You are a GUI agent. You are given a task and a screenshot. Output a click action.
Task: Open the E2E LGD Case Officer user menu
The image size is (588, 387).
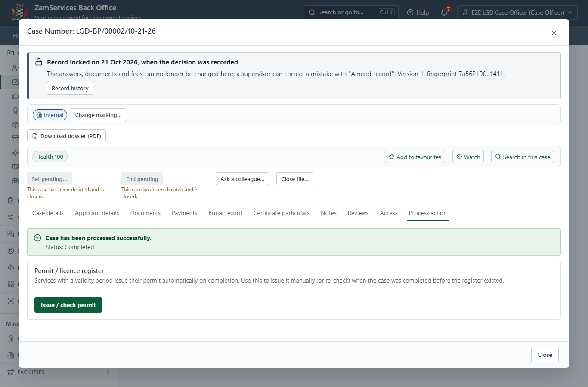click(517, 12)
